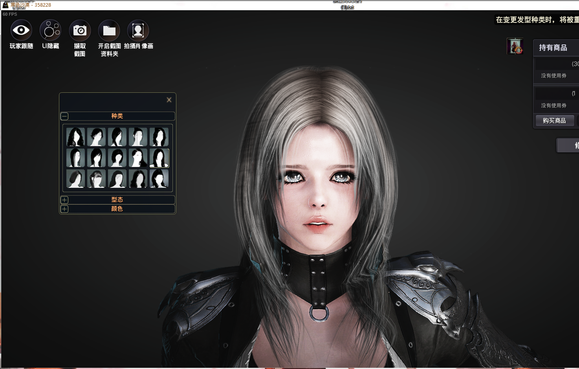Viewport: 579px width, 369px height.
Task: Choose the last hairstyle in the top row
Action: coord(160,137)
